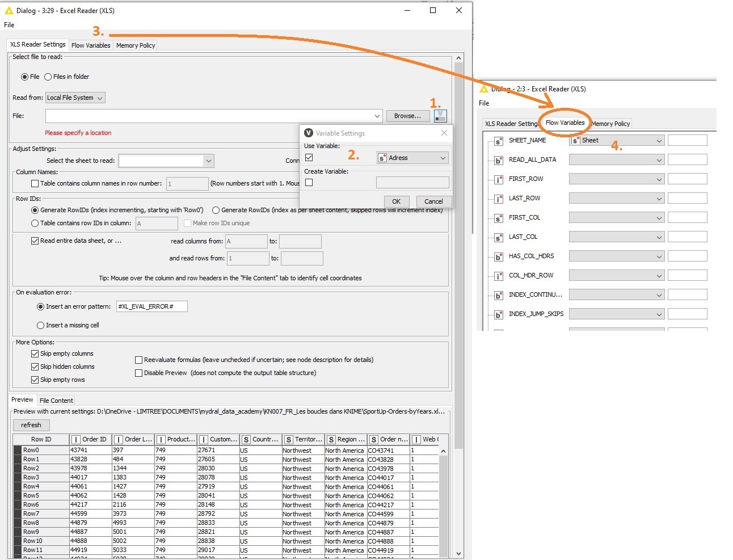
Task: Click the Browse... button
Action: pyautogui.click(x=407, y=116)
